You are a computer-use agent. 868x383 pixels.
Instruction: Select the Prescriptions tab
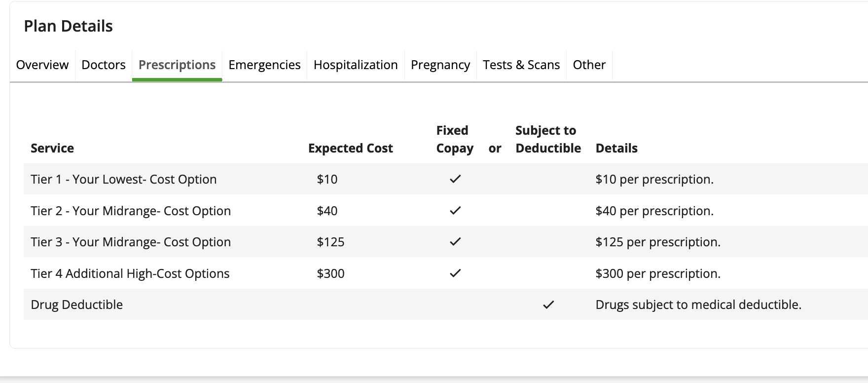177,65
